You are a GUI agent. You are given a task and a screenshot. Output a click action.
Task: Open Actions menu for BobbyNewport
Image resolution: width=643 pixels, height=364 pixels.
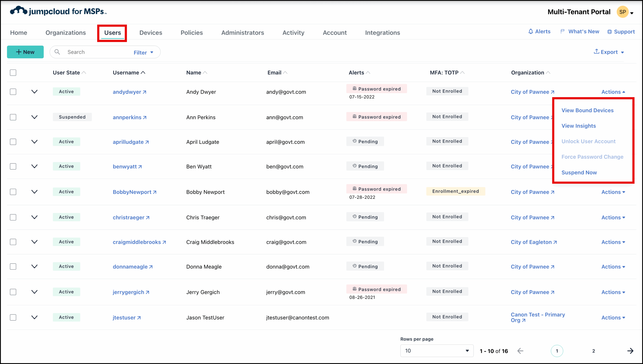point(613,192)
